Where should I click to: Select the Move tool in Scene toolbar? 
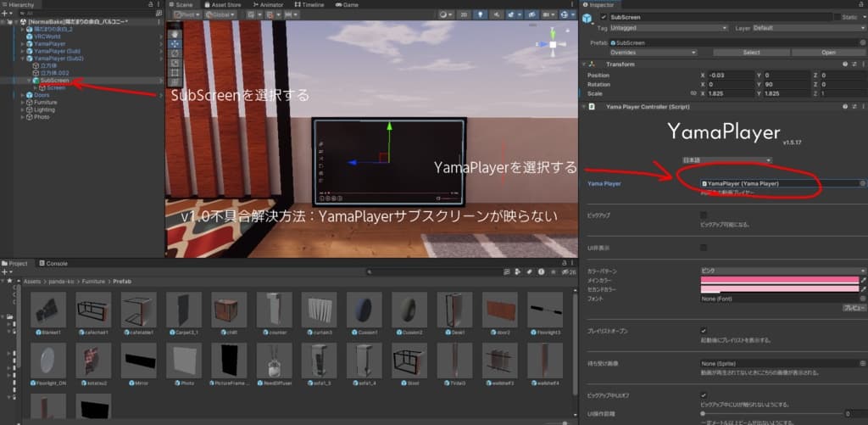tap(175, 44)
